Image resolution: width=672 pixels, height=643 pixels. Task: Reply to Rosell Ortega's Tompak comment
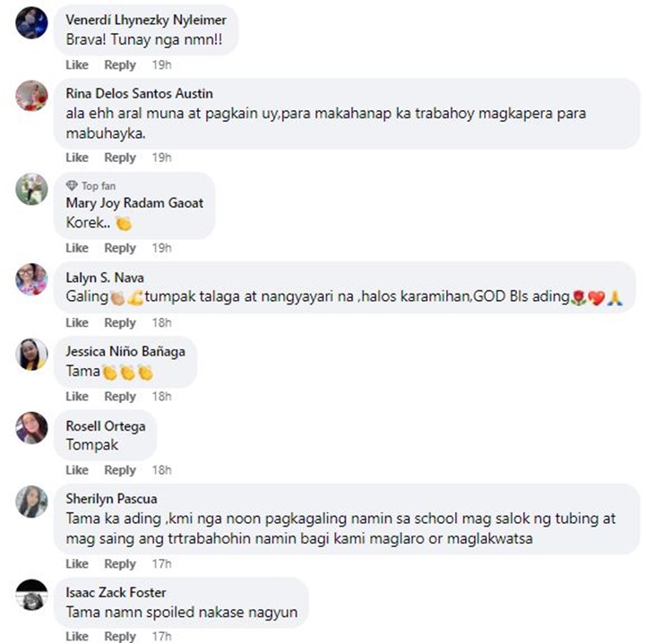[120, 470]
